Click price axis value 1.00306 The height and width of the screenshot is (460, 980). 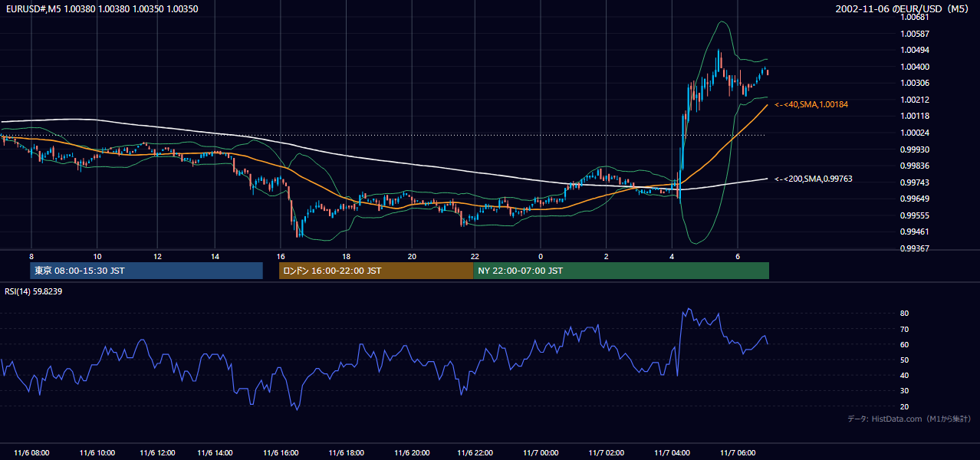(914, 84)
